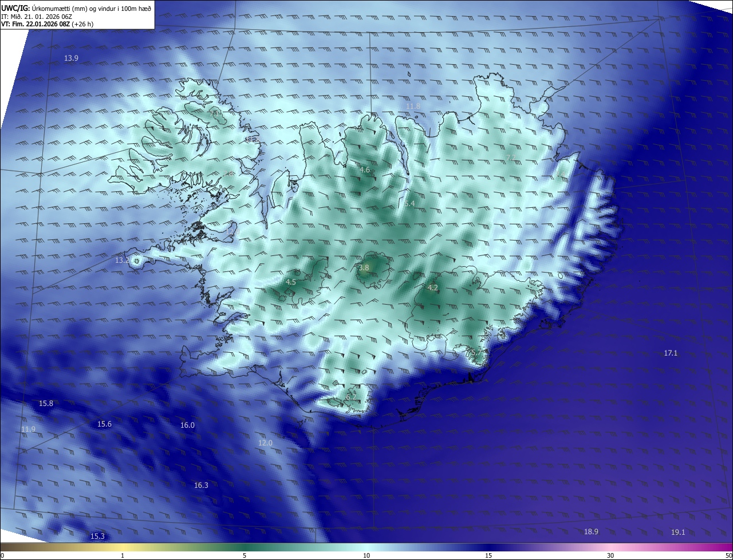
Task: Click the 19.1 value label
Action: pos(678,532)
